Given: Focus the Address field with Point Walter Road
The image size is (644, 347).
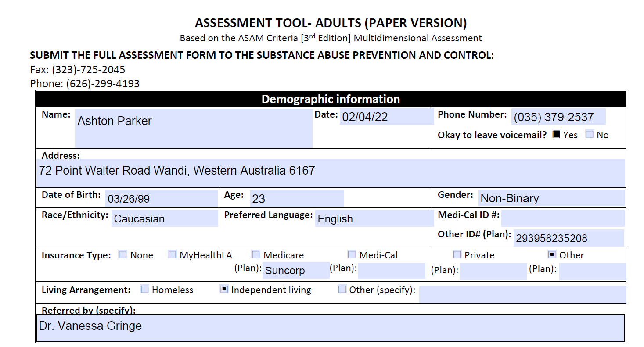Looking at the screenshot, I should pyautogui.click(x=331, y=172).
